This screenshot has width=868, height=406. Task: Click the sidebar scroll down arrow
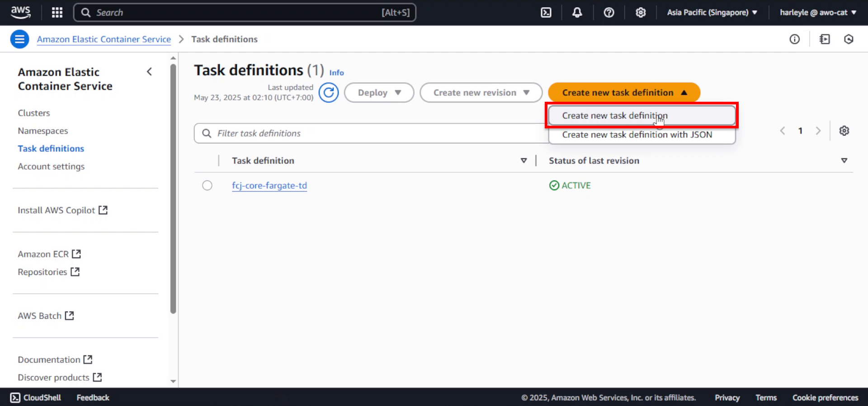(x=173, y=382)
